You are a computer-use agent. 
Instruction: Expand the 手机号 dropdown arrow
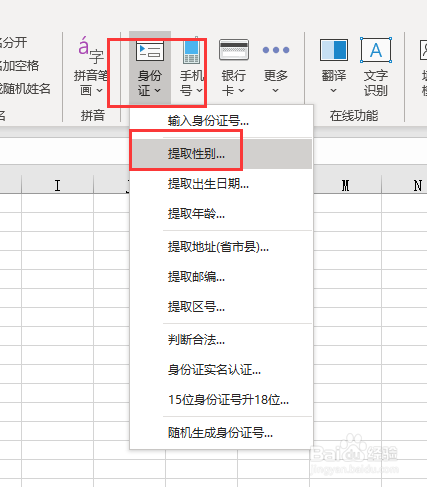tap(199, 90)
